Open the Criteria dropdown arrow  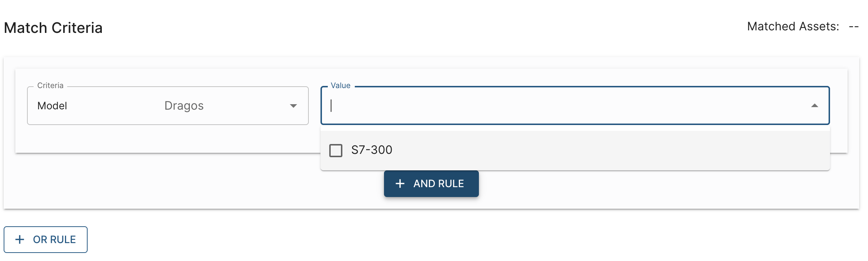tap(293, 106)
